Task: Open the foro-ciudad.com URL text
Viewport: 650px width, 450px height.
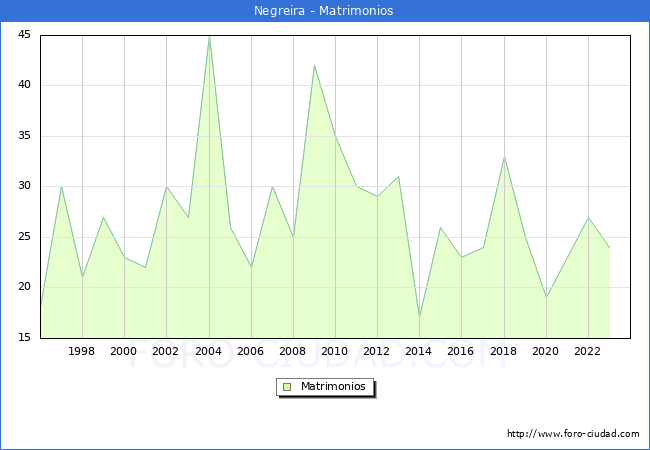Action: pyautogui.click(x=573, y=433)
